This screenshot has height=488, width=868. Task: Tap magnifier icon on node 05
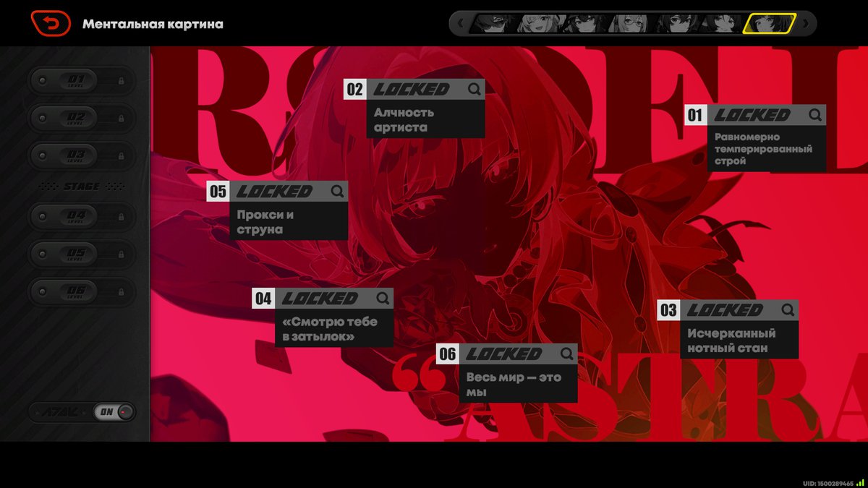337,192
